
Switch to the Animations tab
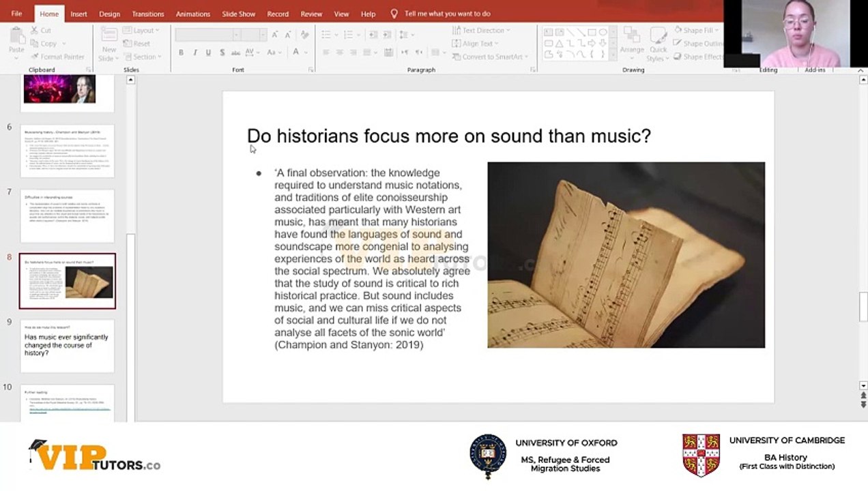193,14
